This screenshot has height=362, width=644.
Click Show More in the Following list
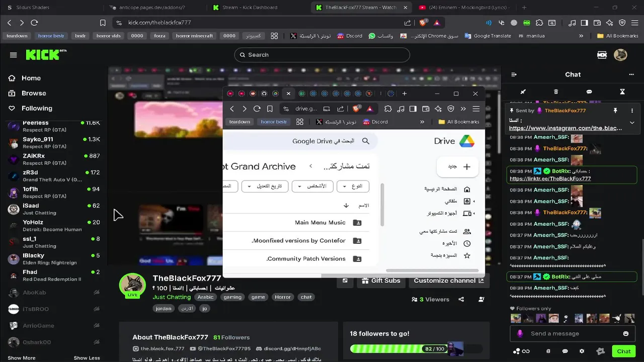tap(22, 358)
